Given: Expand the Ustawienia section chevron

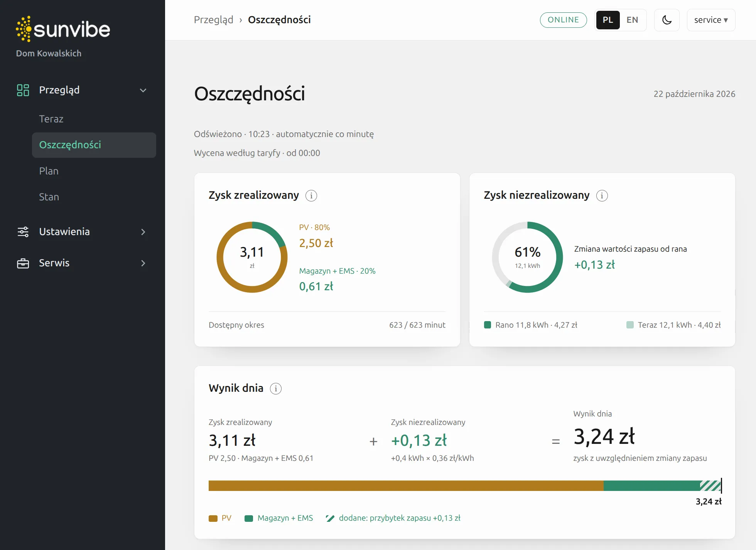Looking at the screenshot, I should click(x=143, y=232).
